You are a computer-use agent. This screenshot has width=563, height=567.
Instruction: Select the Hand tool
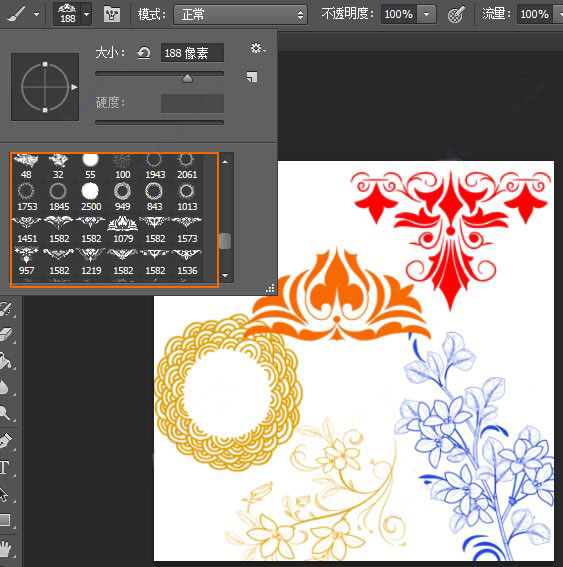click(x=6, y=549)
